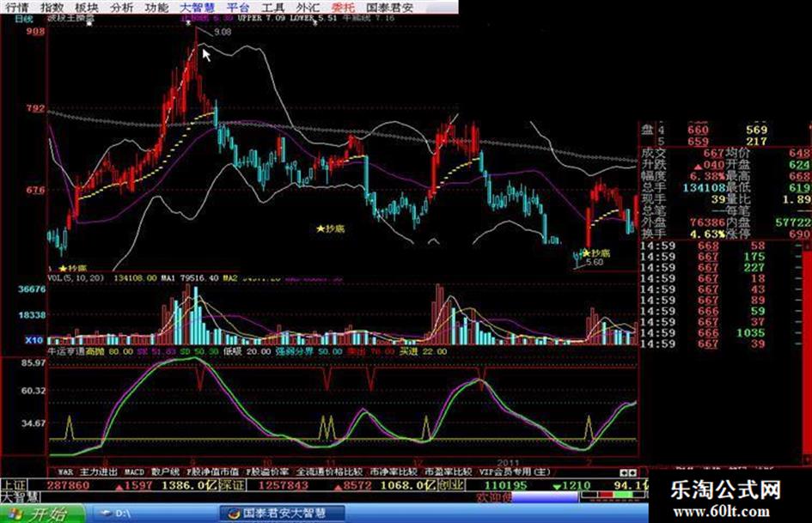812x523 pixels.
Task: Click the X10 volume scale label
Action: click(34, 340)
